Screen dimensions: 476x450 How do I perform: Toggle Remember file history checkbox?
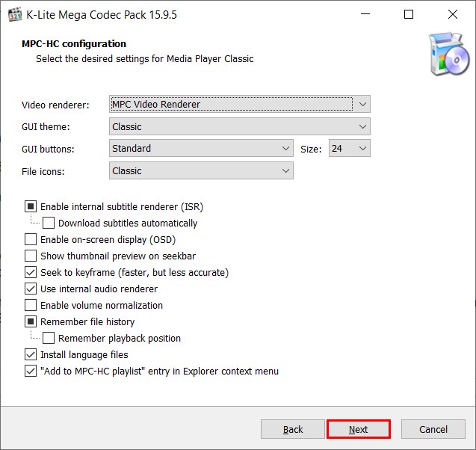click(31, 321)
